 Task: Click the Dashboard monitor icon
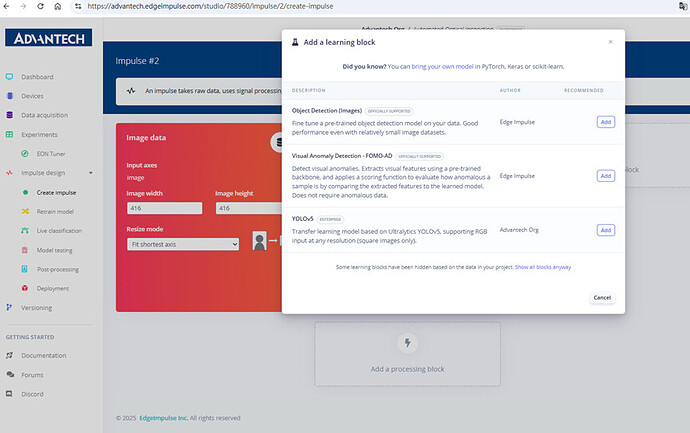coord(9,77)
